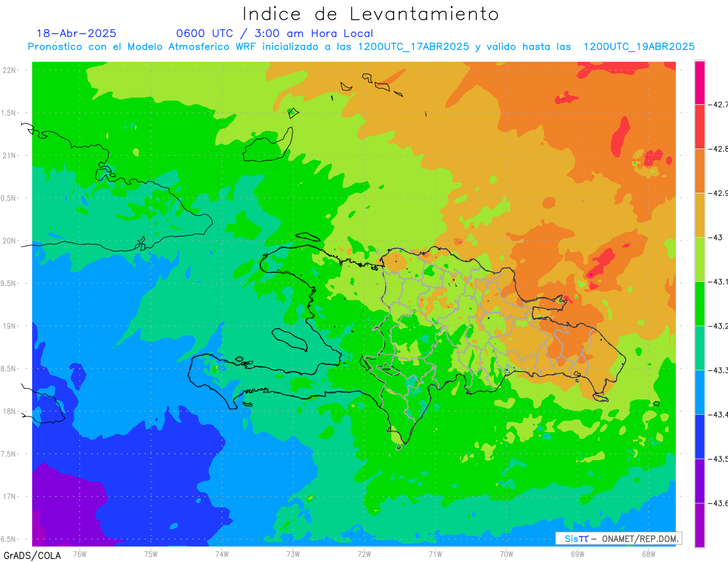Click the legend value -43

point(716,237)
